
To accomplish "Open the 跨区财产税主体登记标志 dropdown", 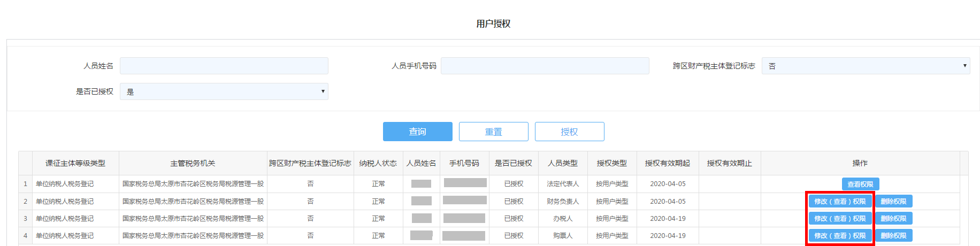I will [865, 66].
